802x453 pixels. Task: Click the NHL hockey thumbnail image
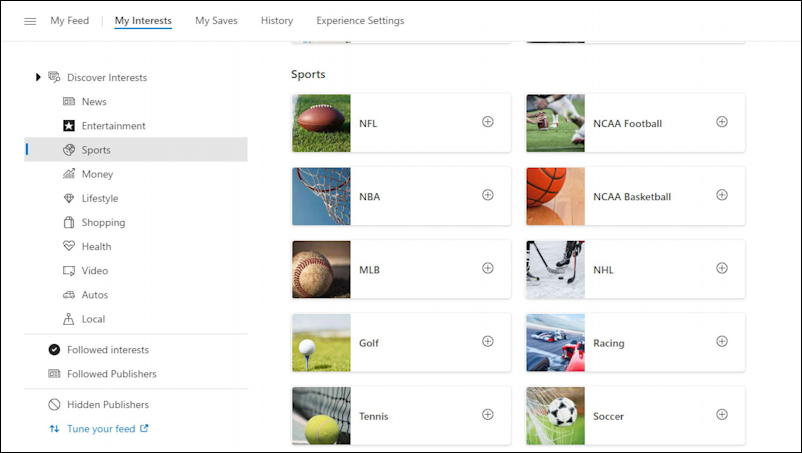pyautogui.click(x=555, y=269)
